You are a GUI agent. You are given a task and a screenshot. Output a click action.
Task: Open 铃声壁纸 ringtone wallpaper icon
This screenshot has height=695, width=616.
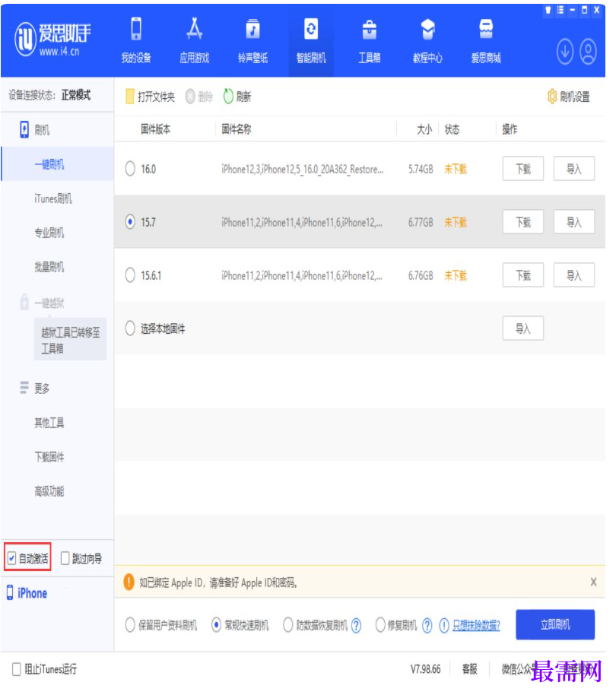pyautogui.click(x=252, y=30)
